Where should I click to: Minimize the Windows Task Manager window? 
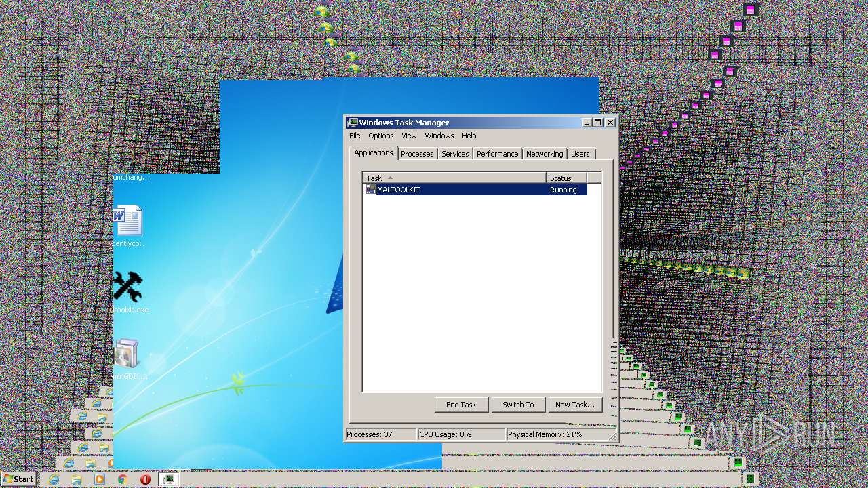point(587,123)
